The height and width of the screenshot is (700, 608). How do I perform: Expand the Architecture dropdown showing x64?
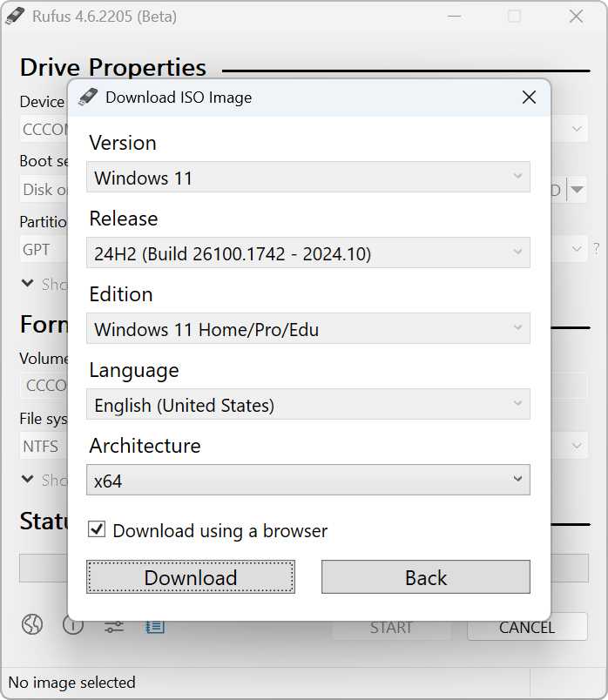click(x=308, y=480)
